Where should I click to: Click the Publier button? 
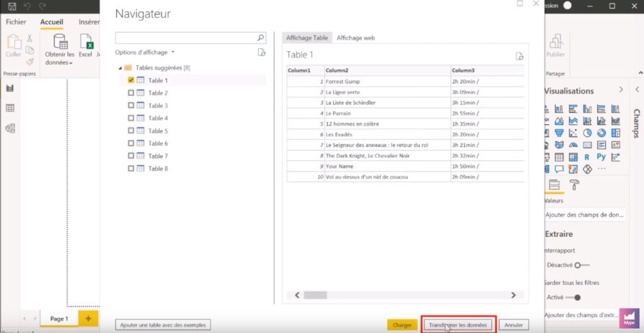coord(555,46)
